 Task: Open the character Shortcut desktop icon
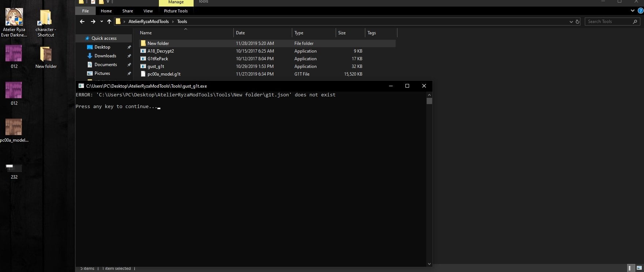pyautogui.click(x=46, y=23)
